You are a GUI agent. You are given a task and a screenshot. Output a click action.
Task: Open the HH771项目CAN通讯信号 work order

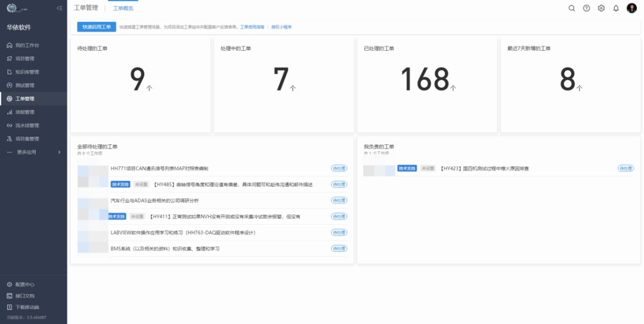point(159,169)
